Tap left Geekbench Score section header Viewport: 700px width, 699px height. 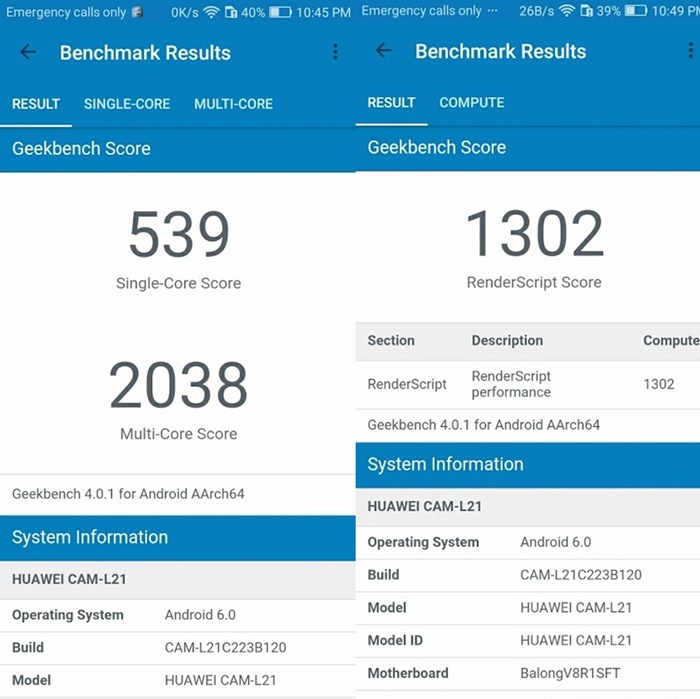(x=178, y=149)
